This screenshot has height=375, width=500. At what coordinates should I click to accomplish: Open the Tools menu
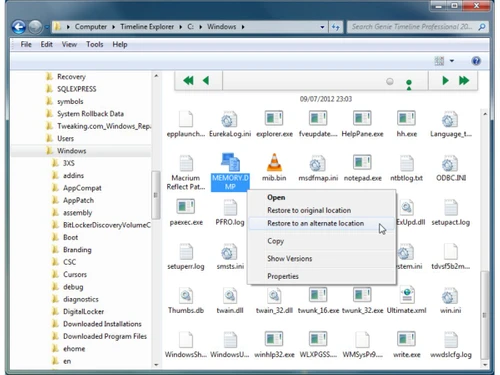point(95,44)
